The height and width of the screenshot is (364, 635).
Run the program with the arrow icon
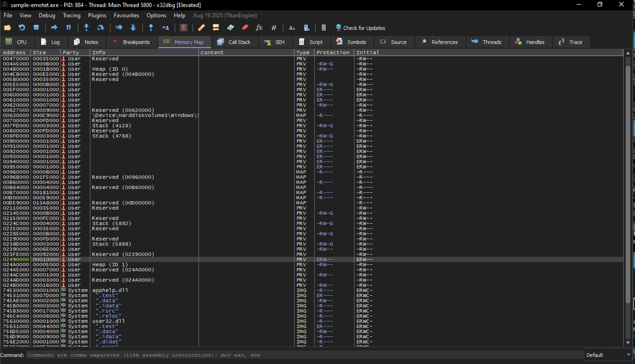[54, 28]
